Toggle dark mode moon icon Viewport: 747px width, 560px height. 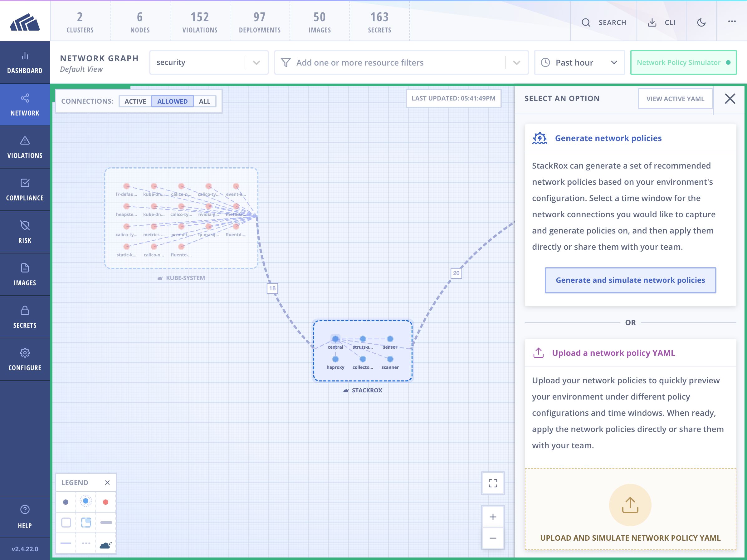click(x=701, y=22)
